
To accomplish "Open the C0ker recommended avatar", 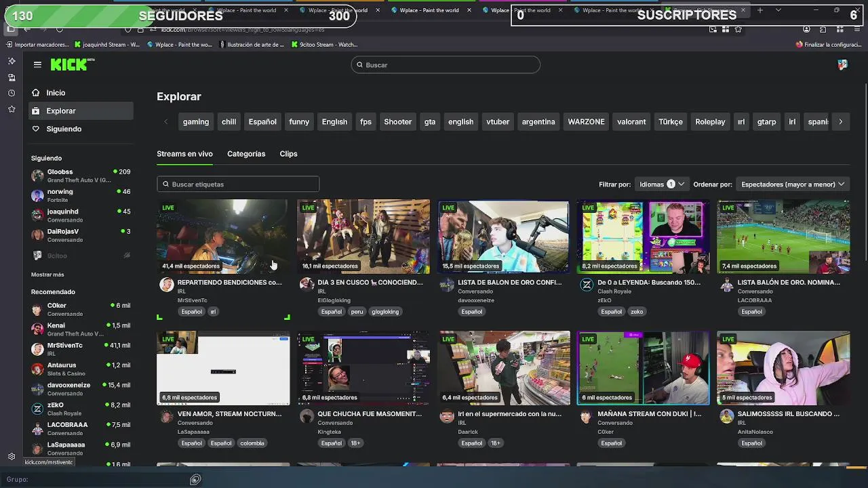I will (37, 309).
